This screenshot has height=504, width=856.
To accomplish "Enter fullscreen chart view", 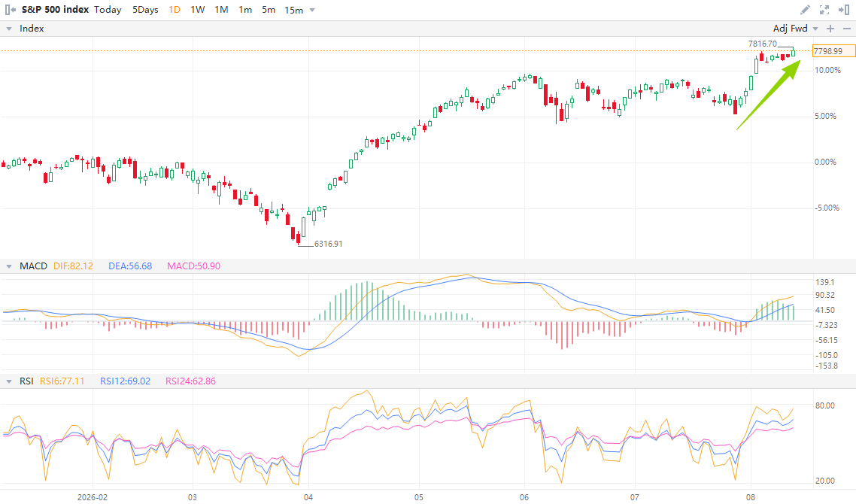I will (x=824, y=10).
